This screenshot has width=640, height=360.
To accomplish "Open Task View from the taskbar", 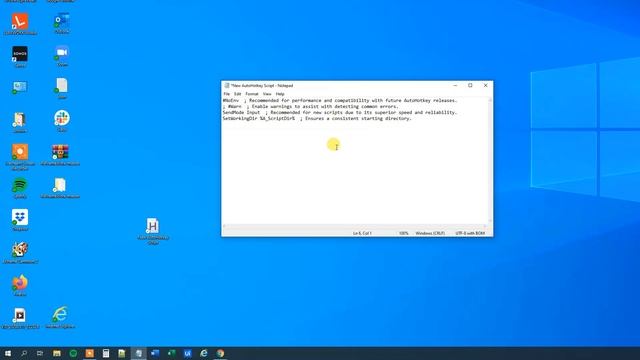I will 40,353.
